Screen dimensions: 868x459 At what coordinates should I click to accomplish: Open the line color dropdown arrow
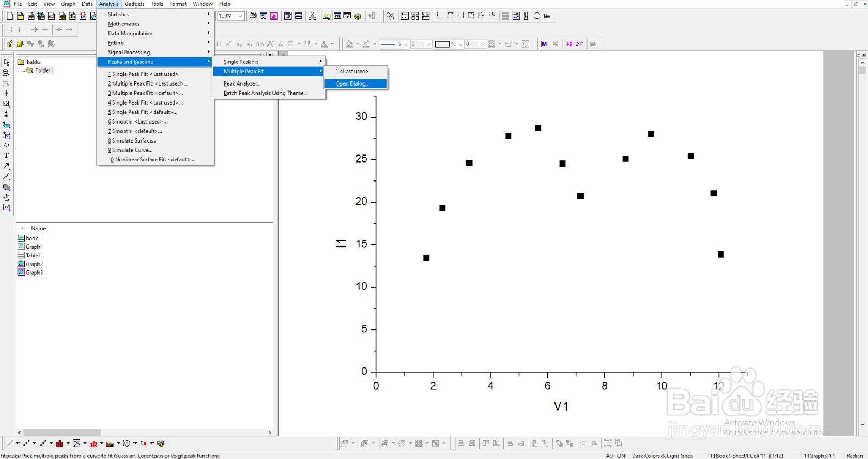(x=374, y=44)
